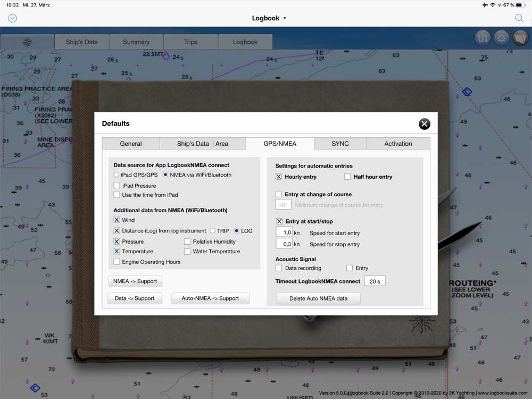This screenshot has height=399, width=532.
Task: Select the compass rose tab
Action: click(x=28, y=42)
